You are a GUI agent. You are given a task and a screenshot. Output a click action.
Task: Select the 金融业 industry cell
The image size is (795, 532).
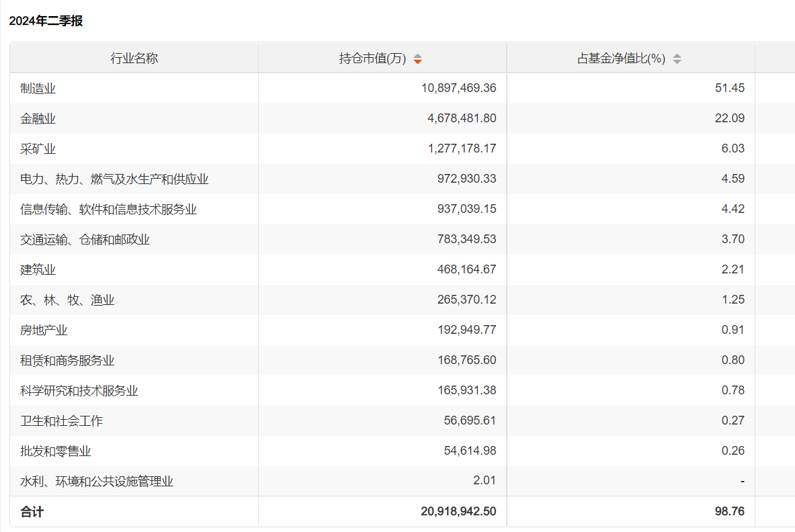coord(38,119)
